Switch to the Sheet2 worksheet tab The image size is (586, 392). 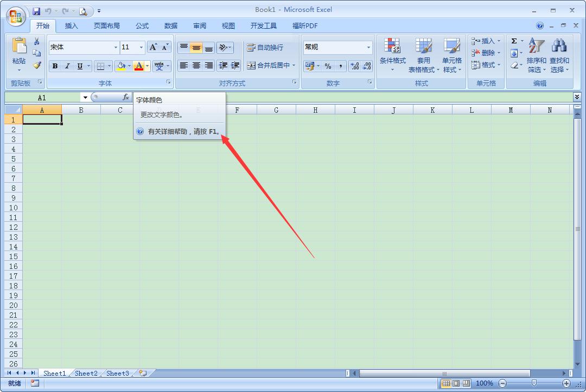click(x=86, y=373)
